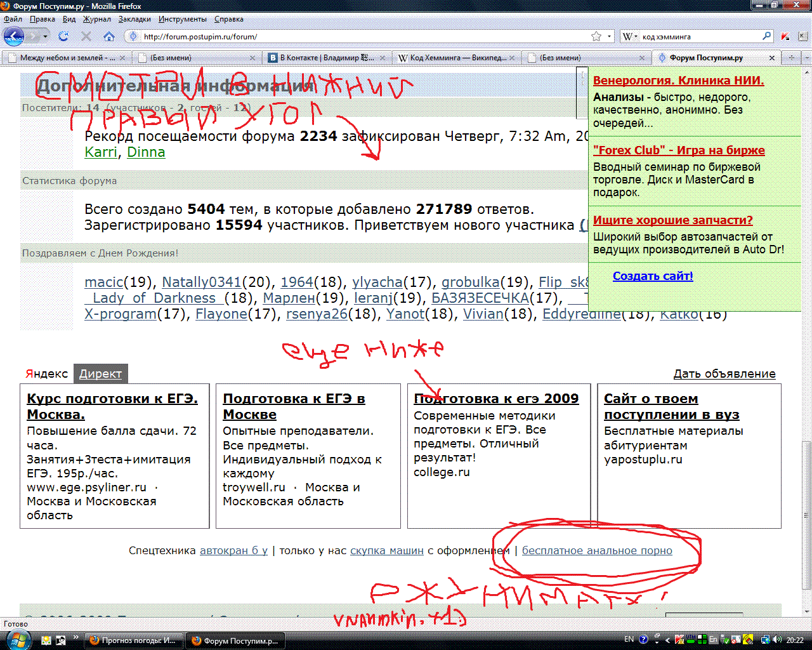Open the Wikipedia search engine selector dropdown
Image resolution: width=812 pixels, height=650 pixels.
[630, 36]
